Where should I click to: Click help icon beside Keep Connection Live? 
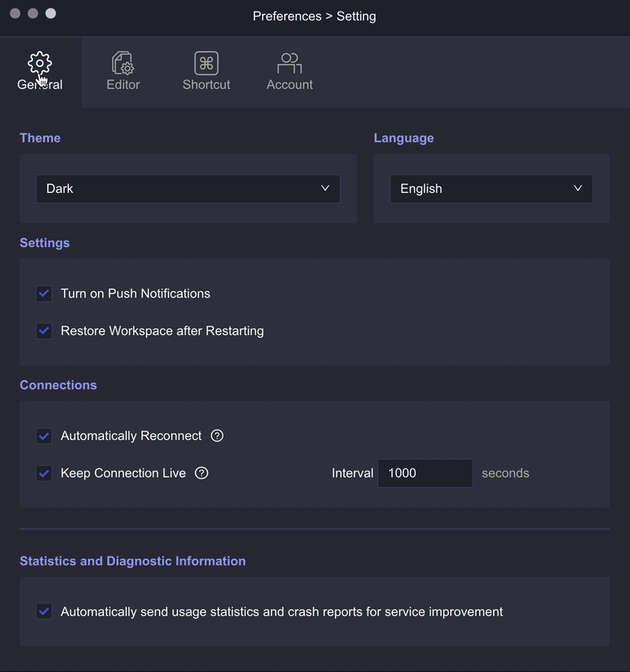click(202, 473)
